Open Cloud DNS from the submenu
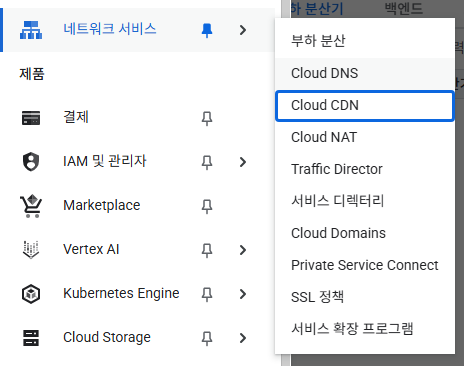464x366 pixels. [365, 73]
